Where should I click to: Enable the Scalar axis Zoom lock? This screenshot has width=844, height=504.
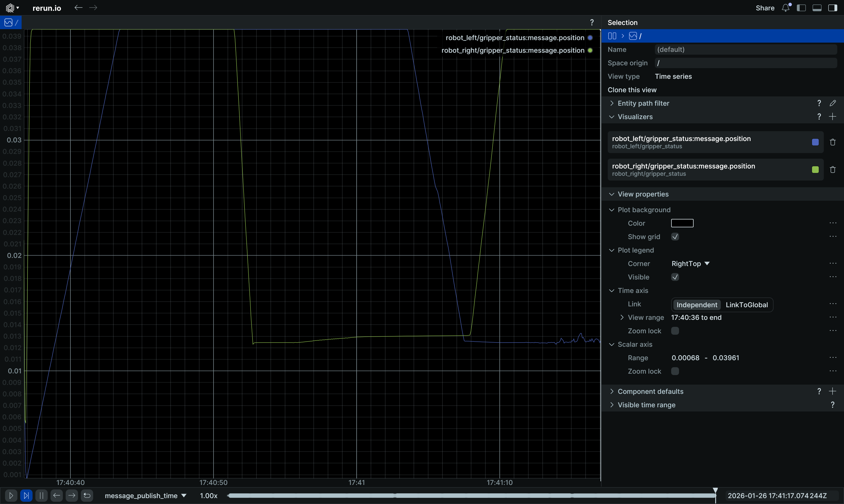coord(675,371)
